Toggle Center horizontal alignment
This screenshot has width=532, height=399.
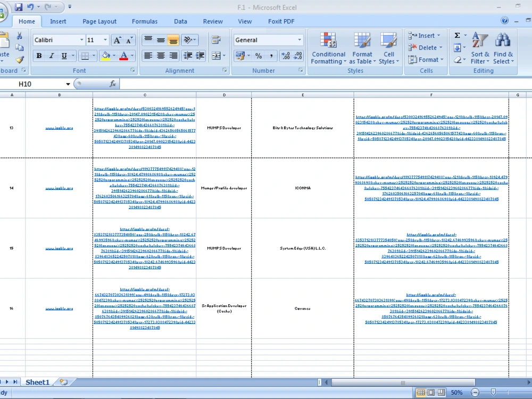click(161, 56)
